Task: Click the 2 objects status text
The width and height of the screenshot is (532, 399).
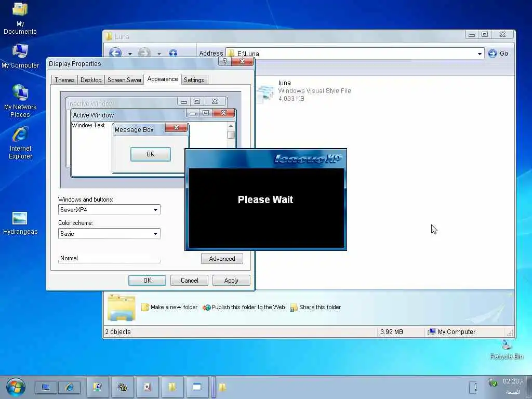Action: 118,332
